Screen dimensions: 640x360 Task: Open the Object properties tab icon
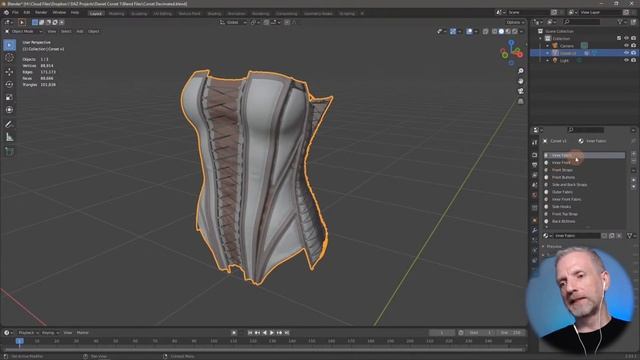click(x=535, y=220)
